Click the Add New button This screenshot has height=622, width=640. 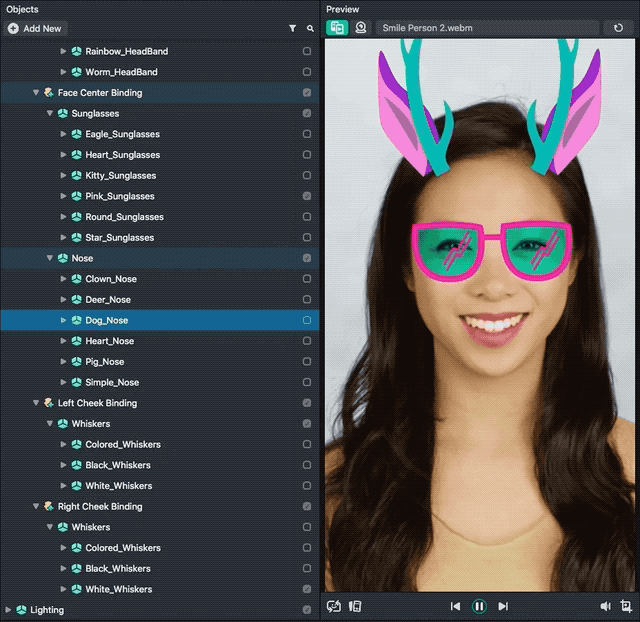click(35, 29)
